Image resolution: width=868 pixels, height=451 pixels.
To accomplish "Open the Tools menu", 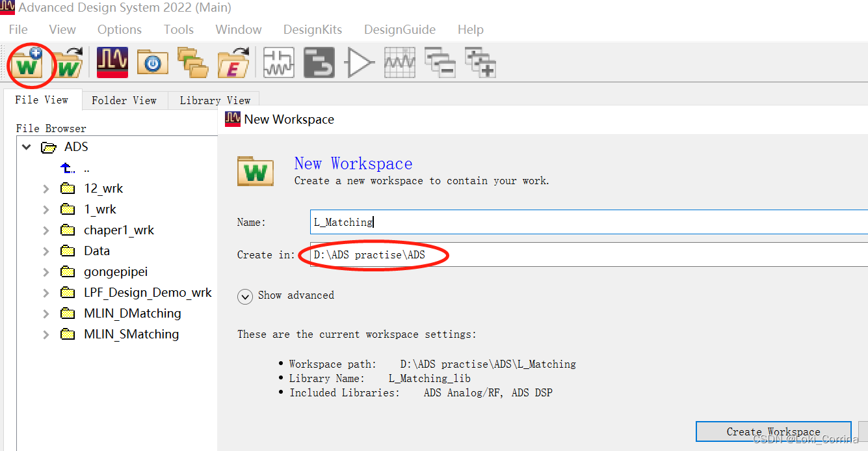I will [x=179, y=29].
